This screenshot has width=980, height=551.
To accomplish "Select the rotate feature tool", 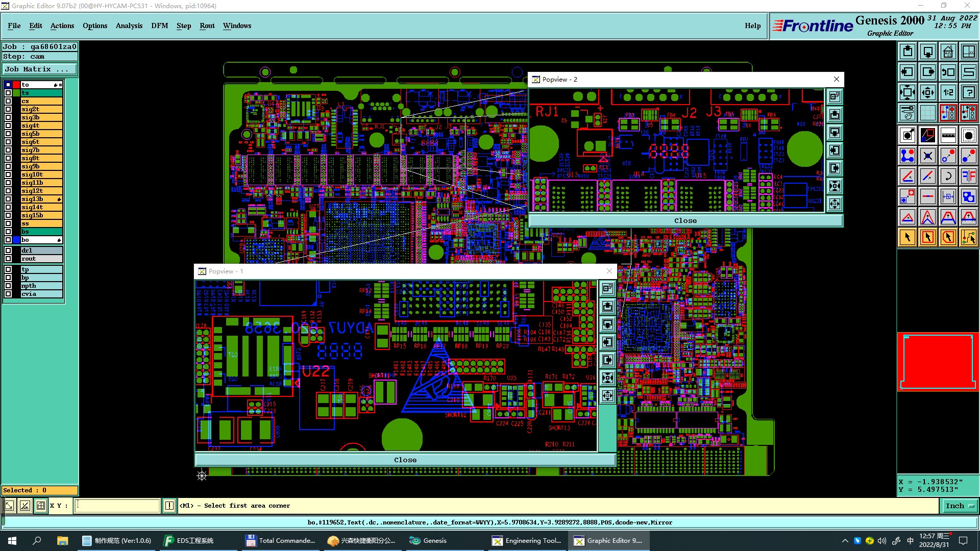I will (x=948, y=177).
